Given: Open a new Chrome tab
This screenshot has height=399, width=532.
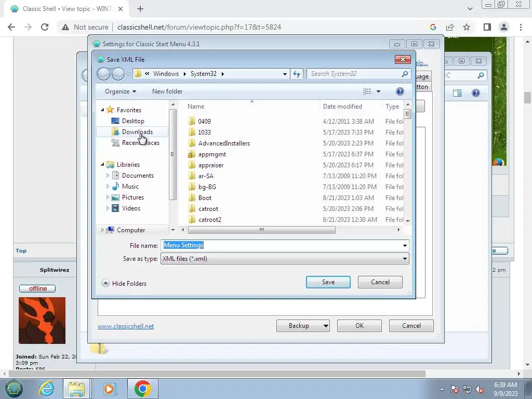Looking at the screenshot, I should click(140, 9).
